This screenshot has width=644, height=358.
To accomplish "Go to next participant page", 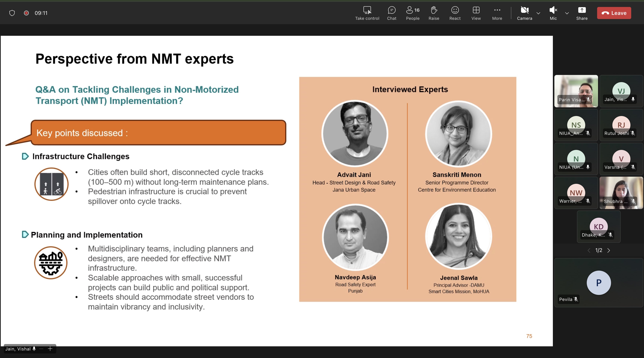I will coord(608,250).
